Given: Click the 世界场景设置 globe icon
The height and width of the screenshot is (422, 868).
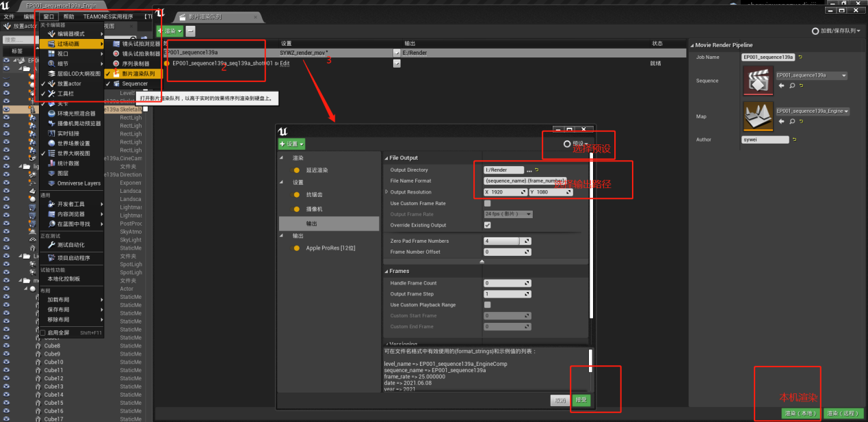Looking at the screenshot, I should (x=51, y=143).
